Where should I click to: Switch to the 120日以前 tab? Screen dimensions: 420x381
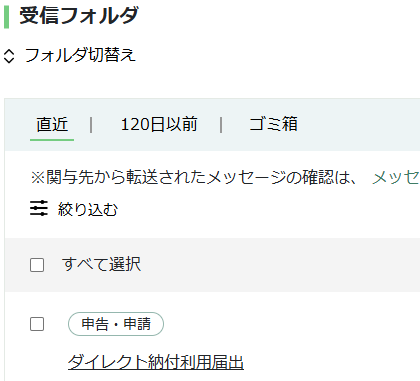(x=159, y=124)
